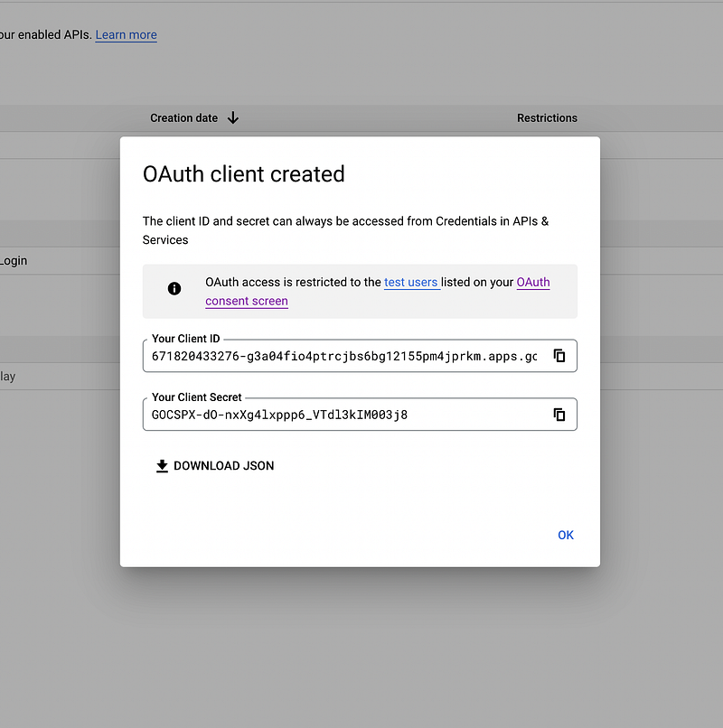Confirm dialog with OK button
Image resolution: width=723 pixels, height=728 pixels.
tap(566, 535)
